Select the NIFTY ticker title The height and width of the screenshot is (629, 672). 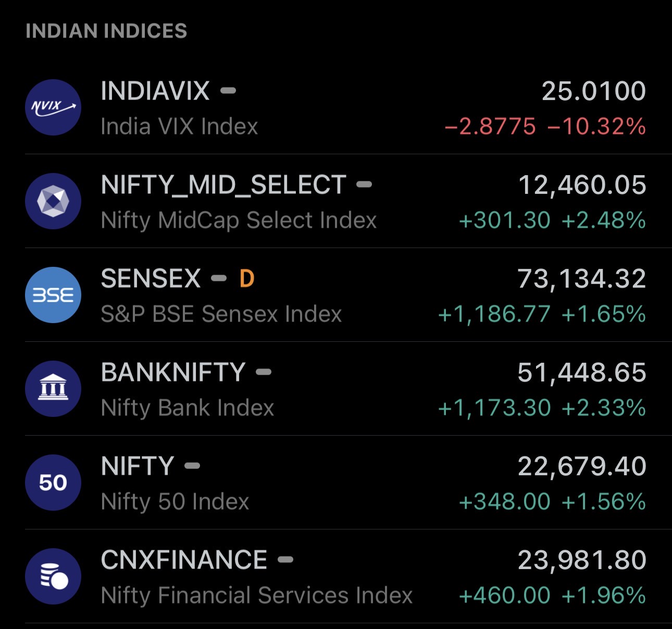[x=138, y=466]
